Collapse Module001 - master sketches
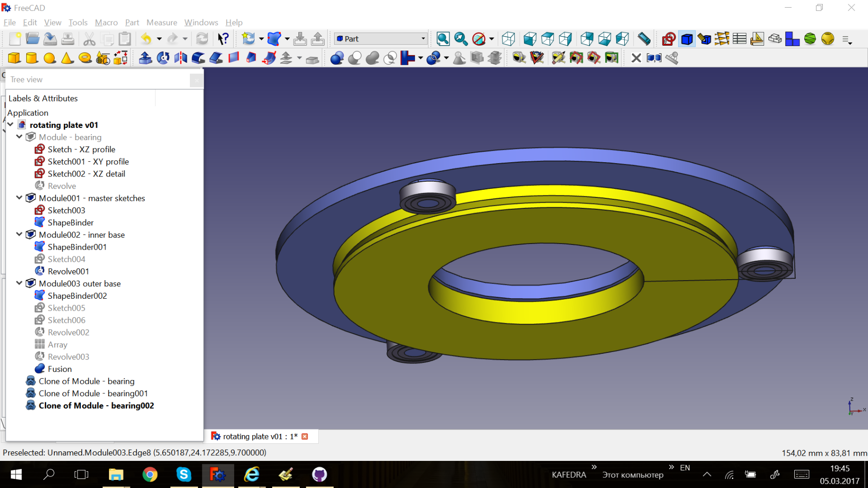Image resolution: width=868 pixels, height=488 pixels. point(19,197)
